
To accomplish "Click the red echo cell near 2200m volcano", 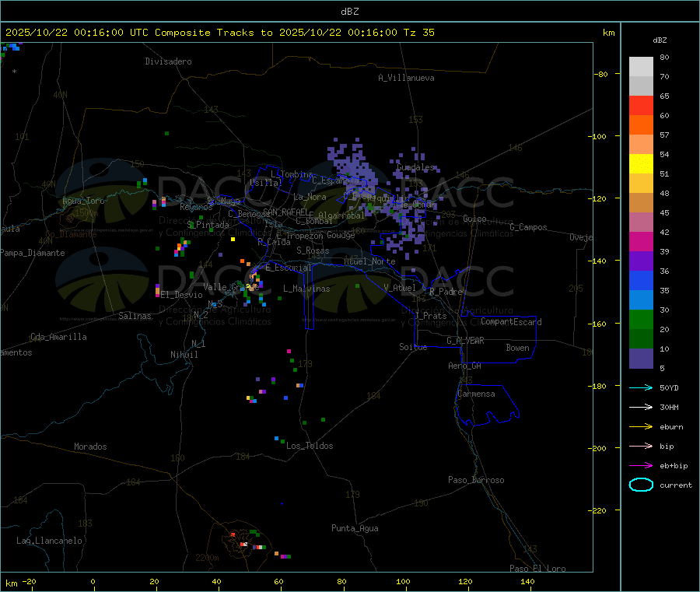I will pos(233,534).
